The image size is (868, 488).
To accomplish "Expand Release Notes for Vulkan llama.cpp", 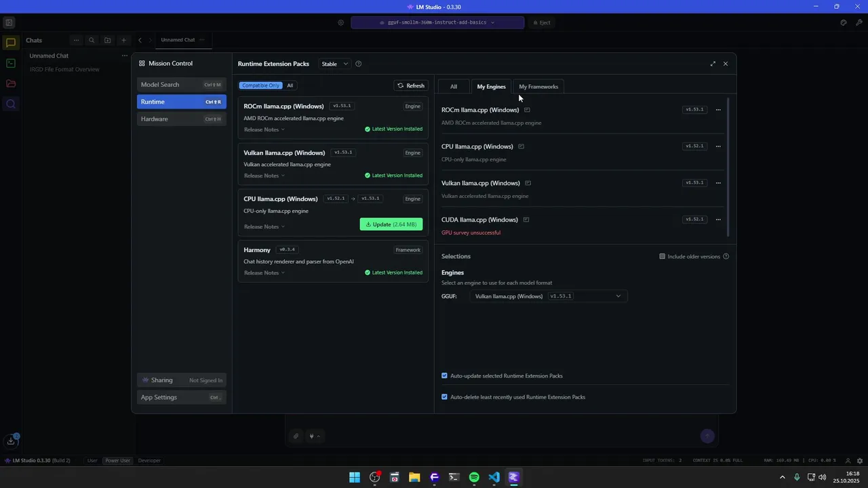I will [x=264, y=176].
